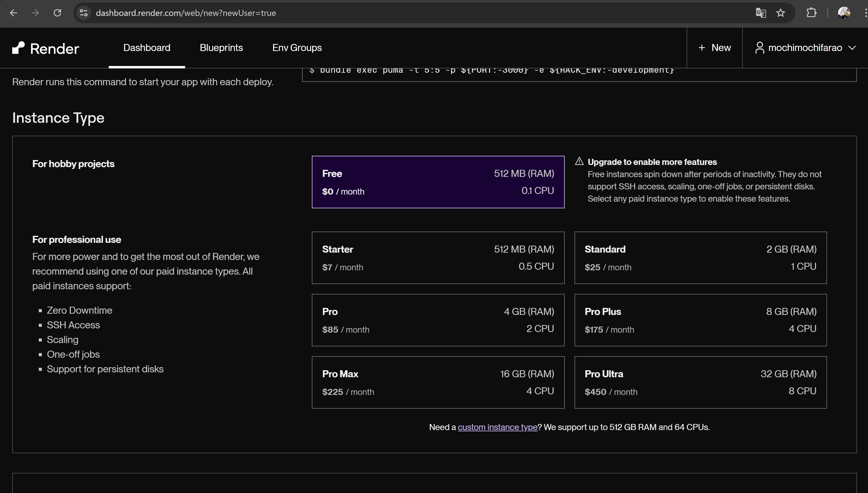Select the Free instance type
Viewport: 868px width, 493px height.
(438, 182)
